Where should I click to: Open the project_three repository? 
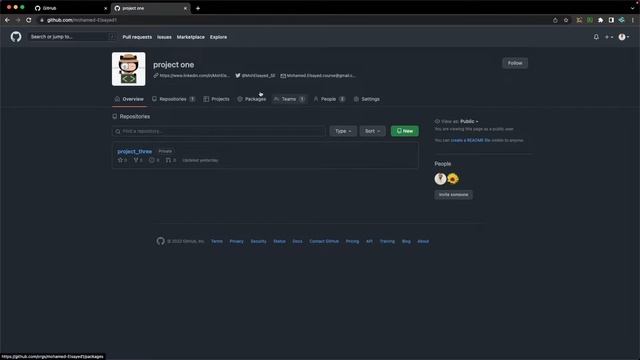135,151
